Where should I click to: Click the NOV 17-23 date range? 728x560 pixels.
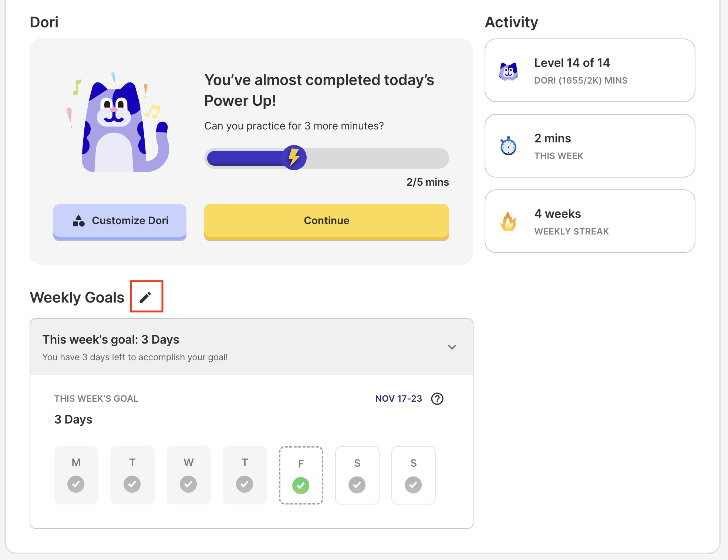pyautogui.click(x=398, y=398)
